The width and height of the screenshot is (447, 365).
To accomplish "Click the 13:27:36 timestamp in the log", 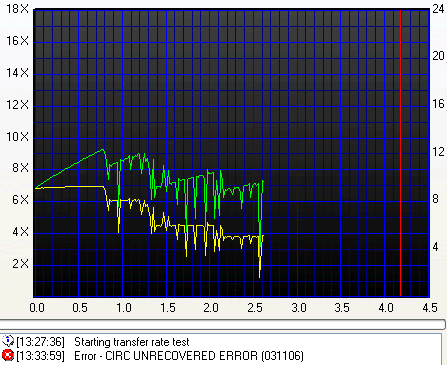I will tap(41, 342).
